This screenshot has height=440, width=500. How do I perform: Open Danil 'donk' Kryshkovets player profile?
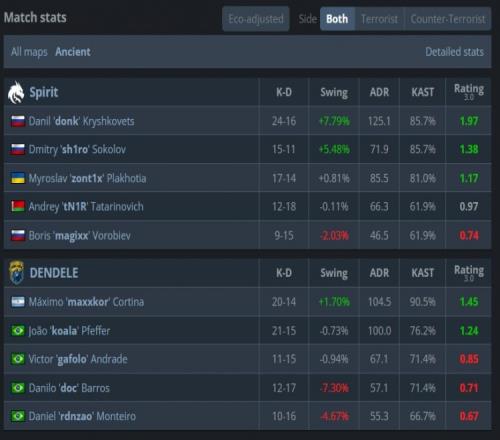coord(81,121)
